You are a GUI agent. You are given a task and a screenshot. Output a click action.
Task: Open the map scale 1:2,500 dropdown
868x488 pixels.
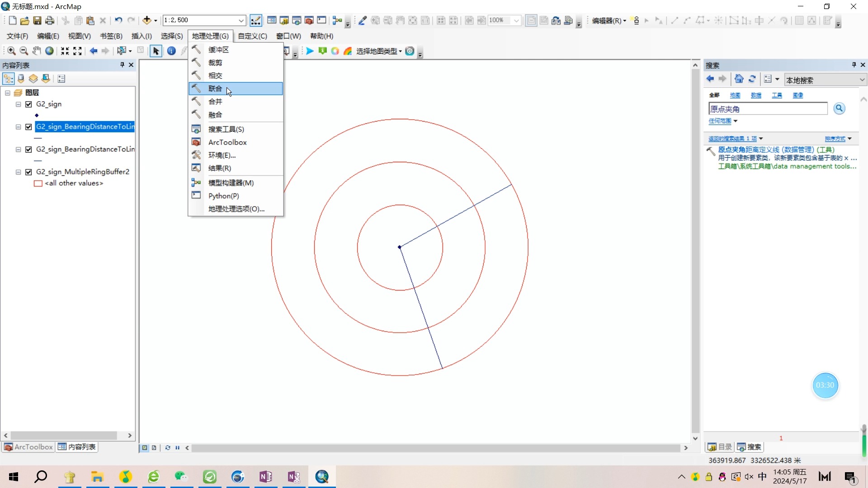pyautogui.click(x=241, y=20)
